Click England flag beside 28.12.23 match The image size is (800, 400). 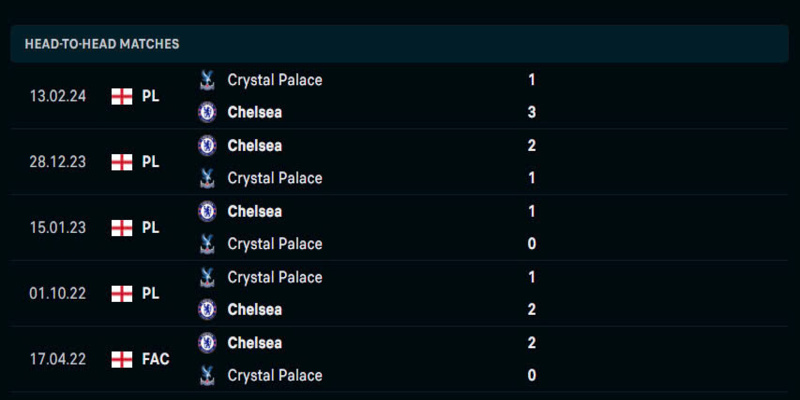122,162
